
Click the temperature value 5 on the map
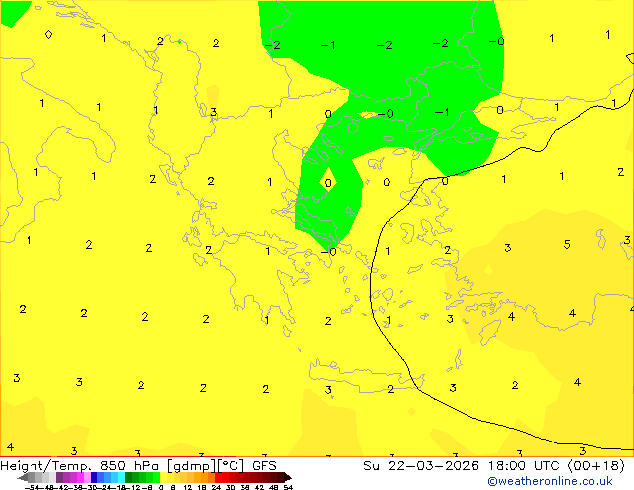coord(567,244)
